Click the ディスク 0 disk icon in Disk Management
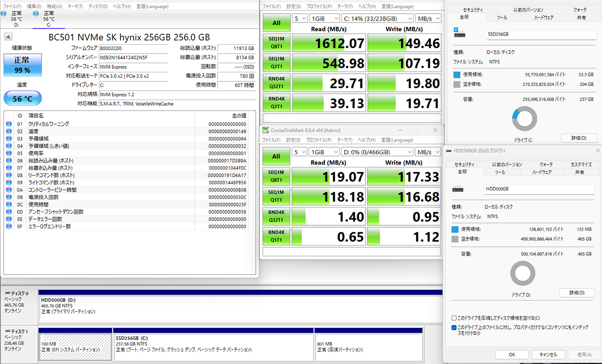602x364 pixels. (7, 293)
